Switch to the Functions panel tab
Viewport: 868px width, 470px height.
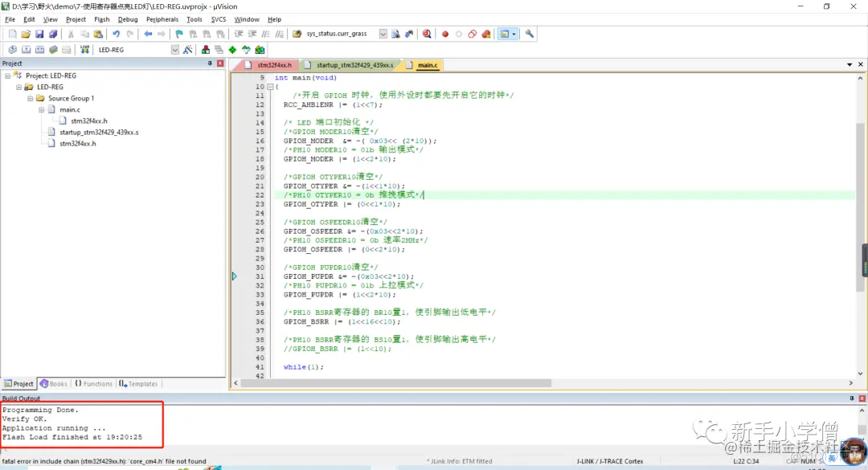coord(93,384)
